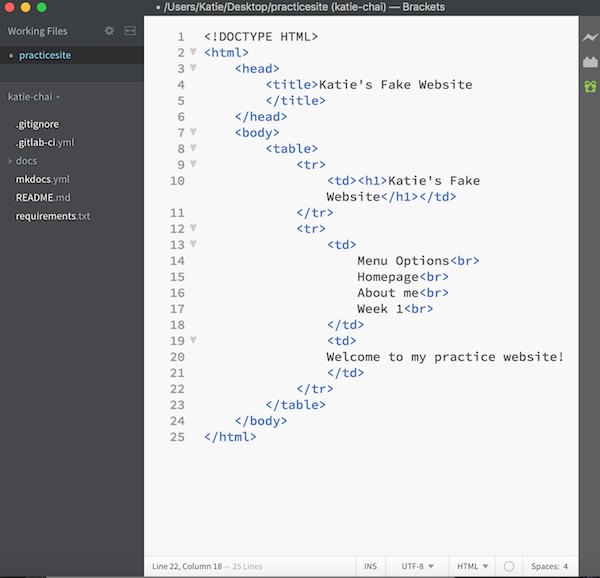
Task: Open the HTML language mode dropdown
Action: pos(472,566)
